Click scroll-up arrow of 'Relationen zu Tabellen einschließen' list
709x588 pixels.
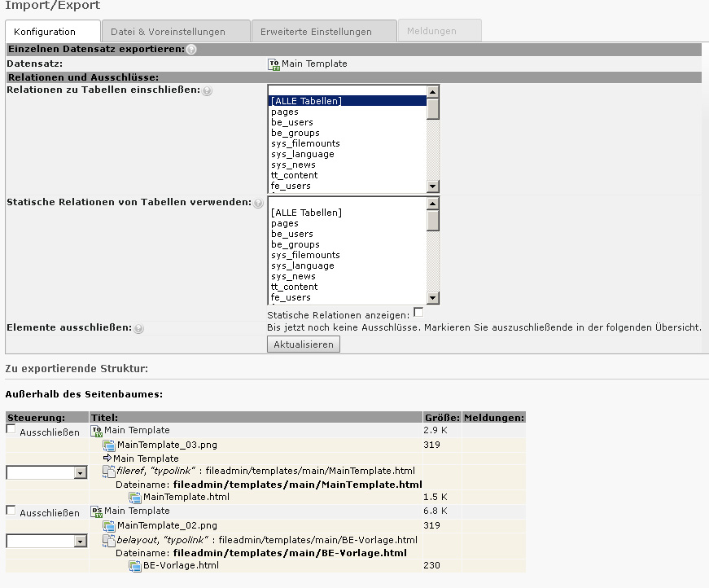(x=433, y=92)
